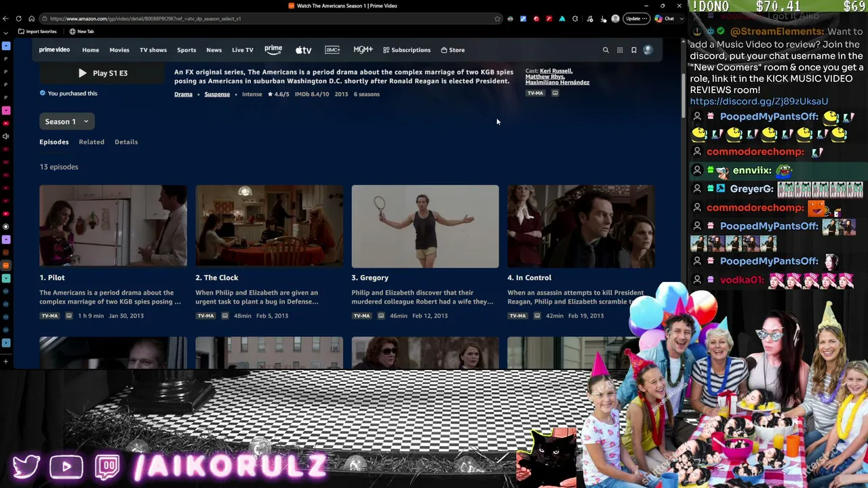This screenshot has height=488, width=868.
Task: Click the Import favorites bookmark
Action: (x=37, y=31)
